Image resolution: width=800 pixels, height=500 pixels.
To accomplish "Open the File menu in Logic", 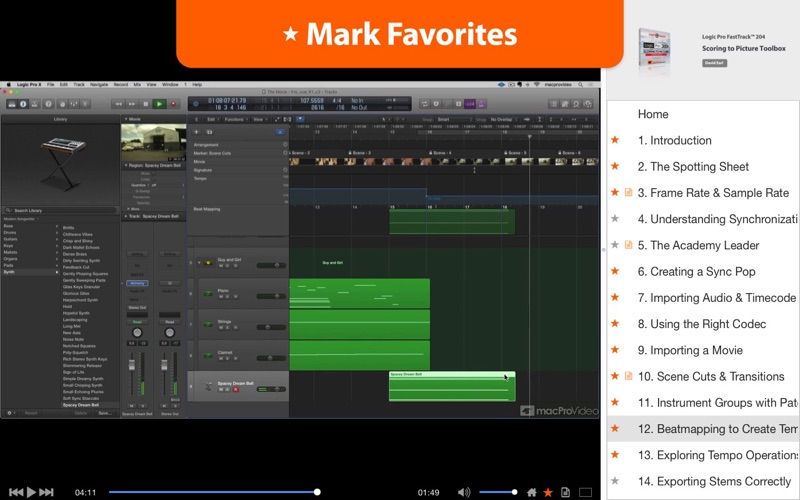I will (51, 85).
